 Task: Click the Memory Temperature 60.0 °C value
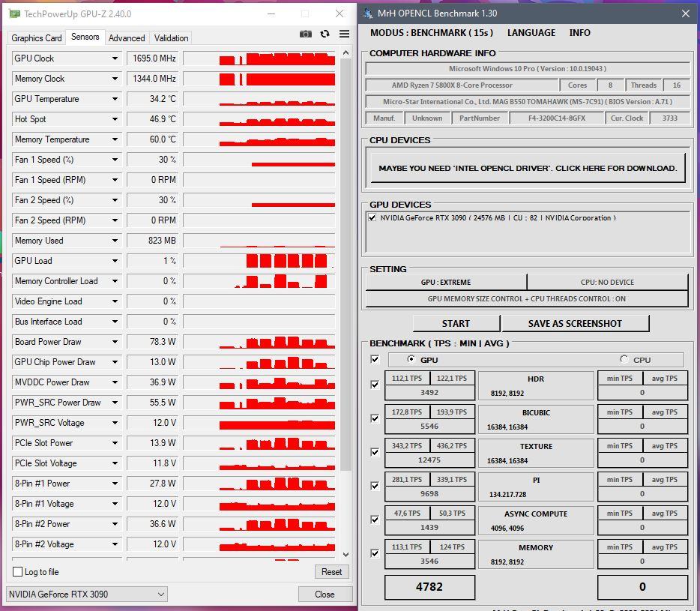pos(153,139)
